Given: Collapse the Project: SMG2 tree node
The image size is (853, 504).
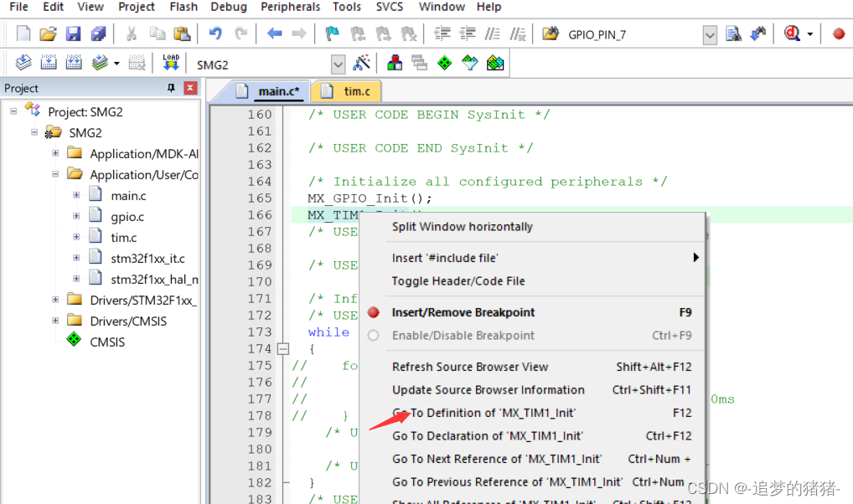Looking at the screenshot, I should click(13, 111).
